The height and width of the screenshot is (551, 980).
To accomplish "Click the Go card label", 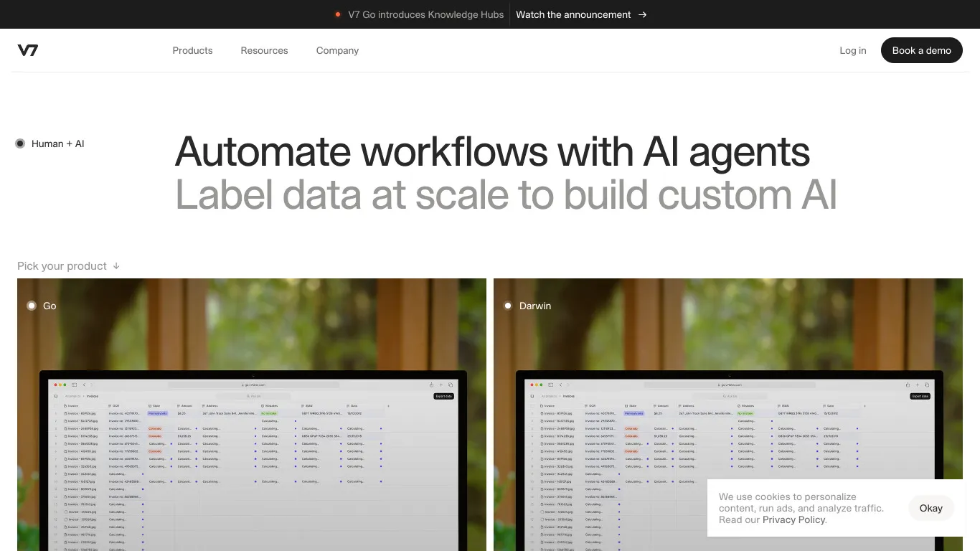I will [x=50, y=306].
